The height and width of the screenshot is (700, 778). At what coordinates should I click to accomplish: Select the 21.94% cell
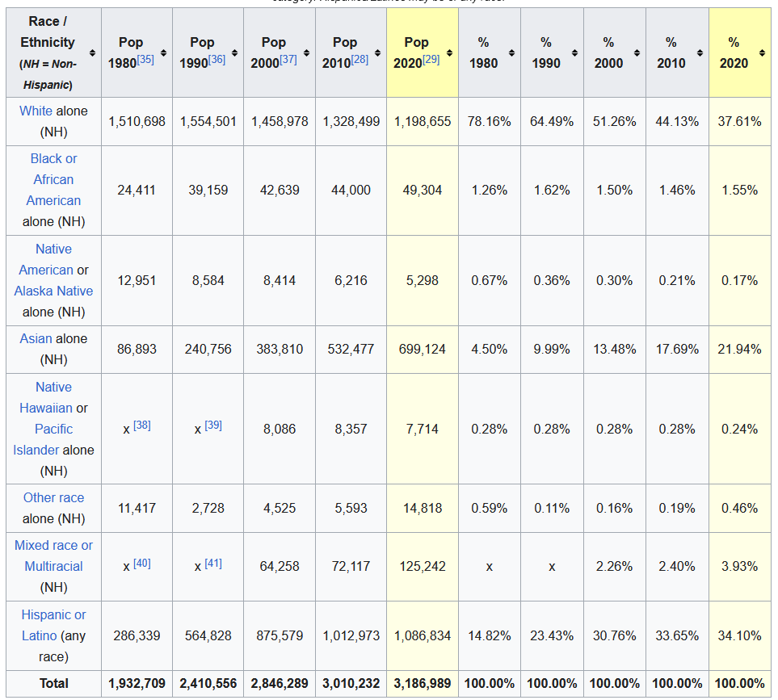[x=740, y=350]
